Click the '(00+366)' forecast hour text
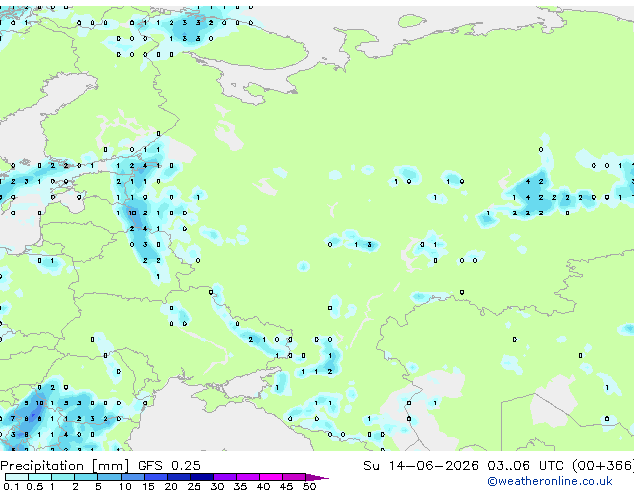This screenshot has height=490, width=634. click(602, 466)
